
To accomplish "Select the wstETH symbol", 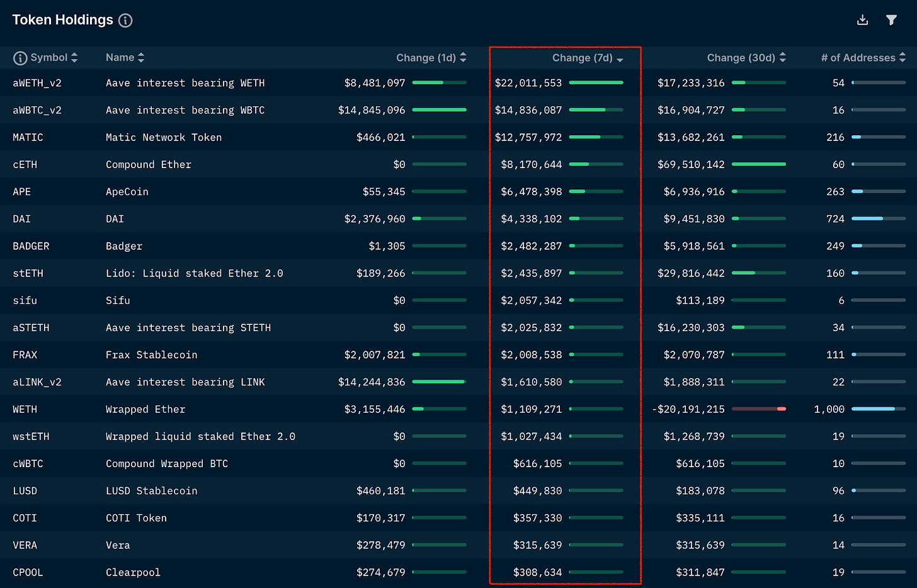I will click(x=31, y=436).
